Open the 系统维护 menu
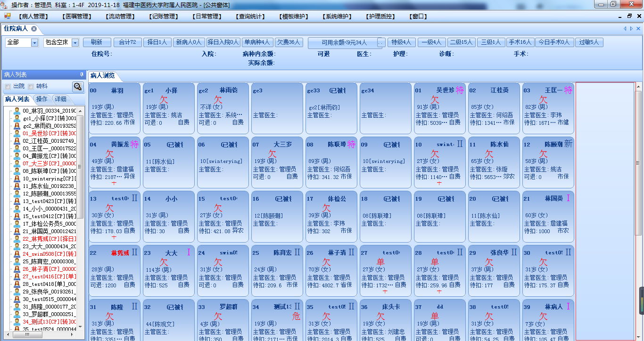This screenshot has height=341, width=644. [x=337, y=16]
